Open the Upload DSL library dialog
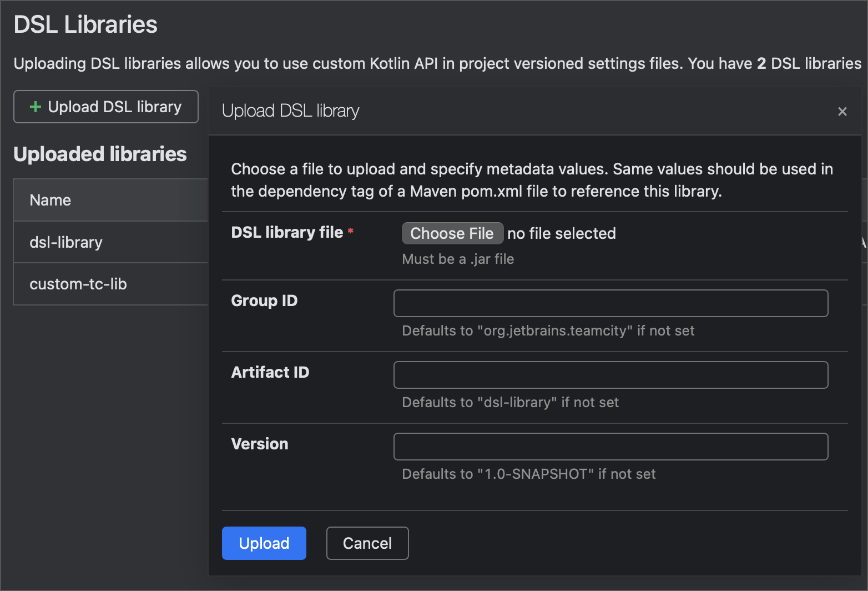The width and height of the screenshot is (868, 591). pos(105,107)
